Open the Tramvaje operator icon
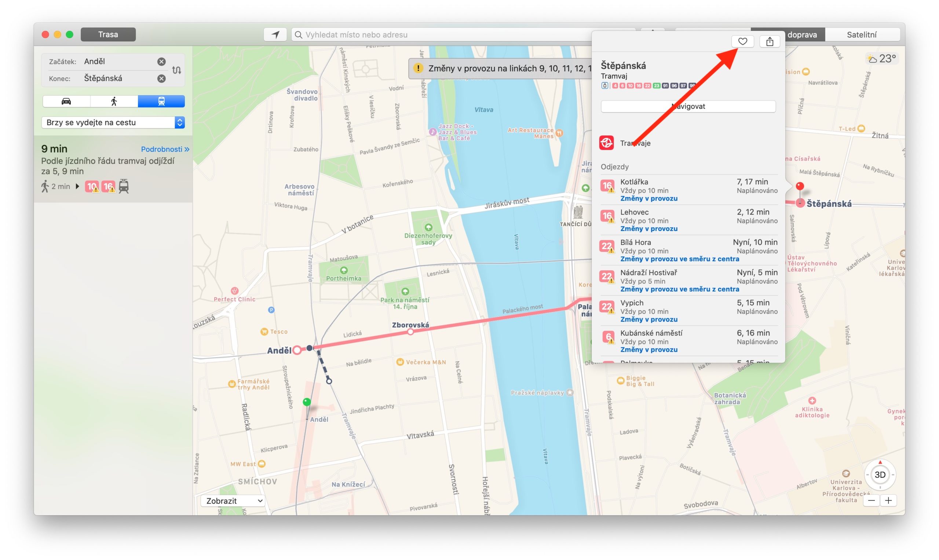Image resolution: width=939 pixels, height=560 pixels. [607, 143]
